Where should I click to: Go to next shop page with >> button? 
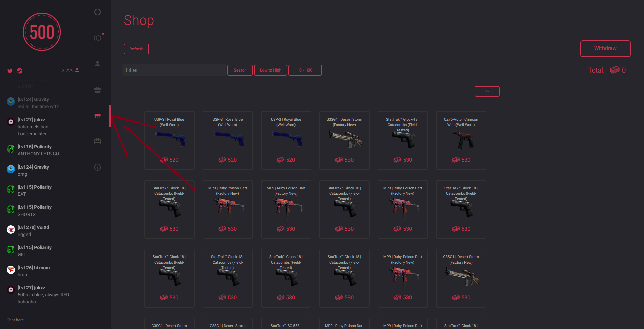tap(487, 91)
